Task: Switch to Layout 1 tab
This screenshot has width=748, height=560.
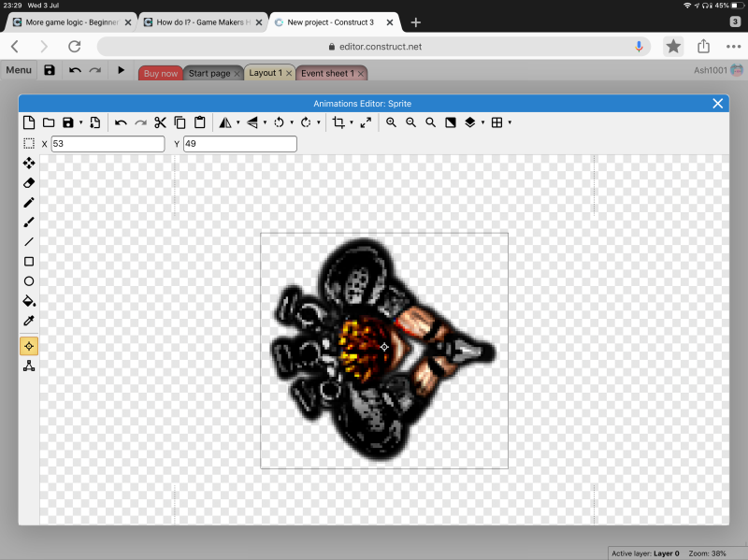Action: tap(266, 73)
